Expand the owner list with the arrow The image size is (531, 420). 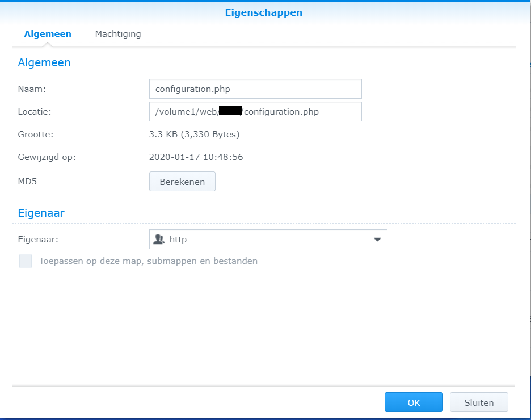pyautogui.click(x=377, y=240)
